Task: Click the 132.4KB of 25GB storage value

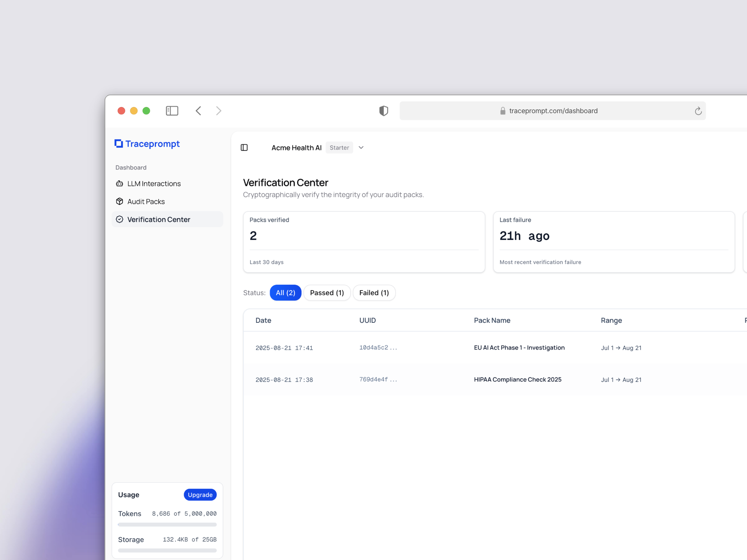Action: 190,540
